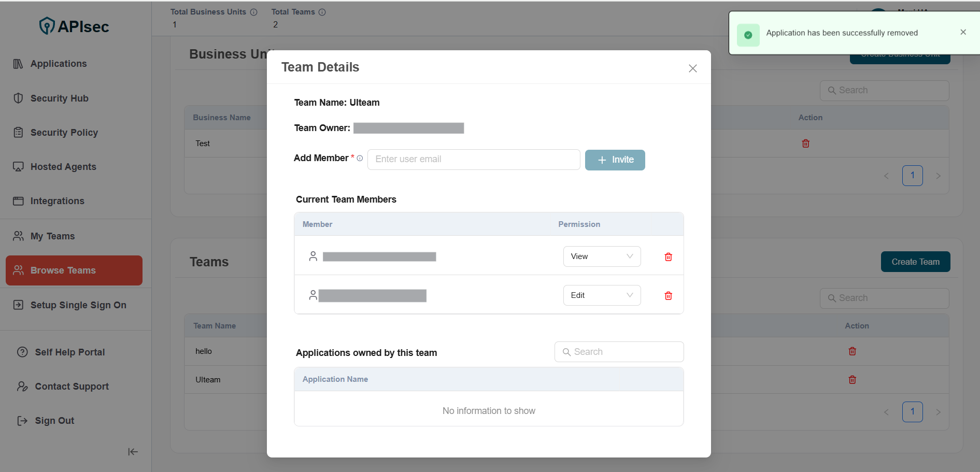Image resolution: width=980 pixels, height=472 pixels.
Task: Delete the View-permission team member
Action: coord(668,257)
